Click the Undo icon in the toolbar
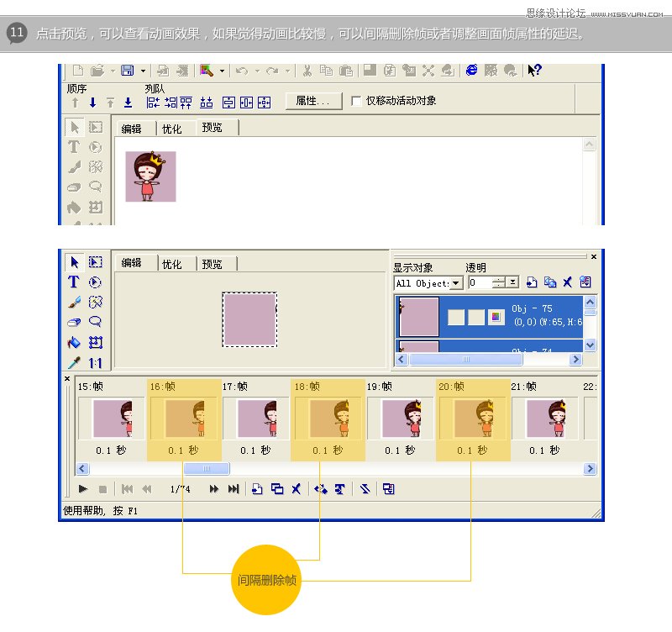This screenshot has width=672, height=632. click(x=242, y=71)
